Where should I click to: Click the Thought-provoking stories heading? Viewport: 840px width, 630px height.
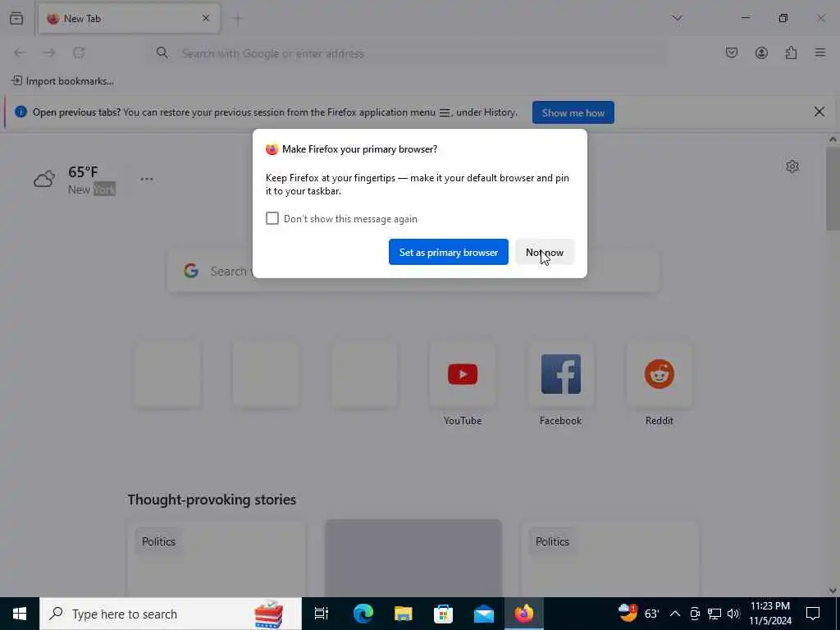point(212,500)
